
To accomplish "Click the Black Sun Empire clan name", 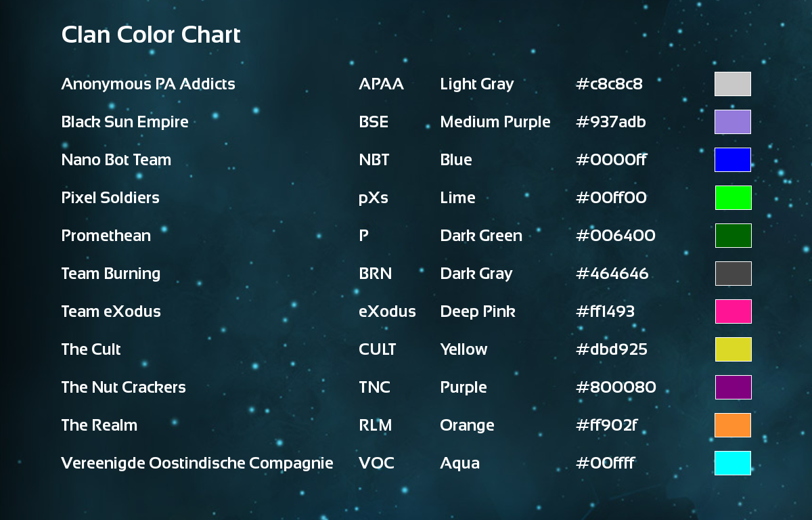I will 125,122.
